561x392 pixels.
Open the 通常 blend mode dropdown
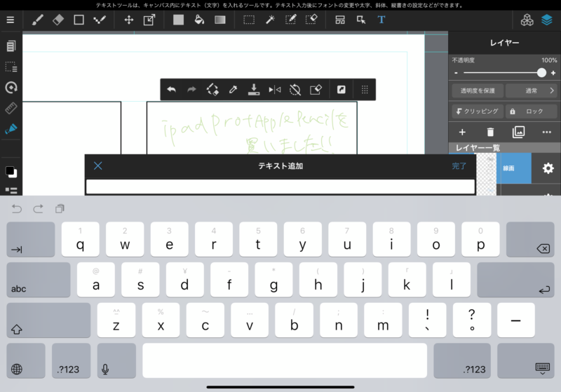coord(532,91)
